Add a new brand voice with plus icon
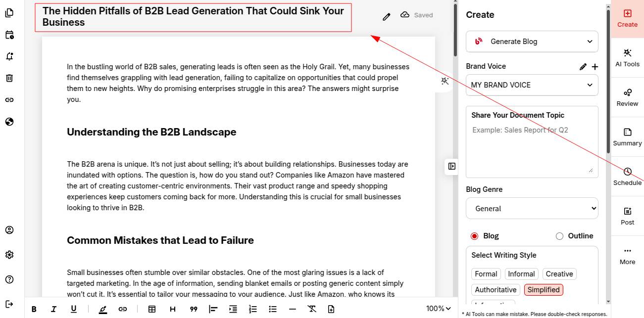Viewport: 644px width, 318px height. click(x=594, y=67)
